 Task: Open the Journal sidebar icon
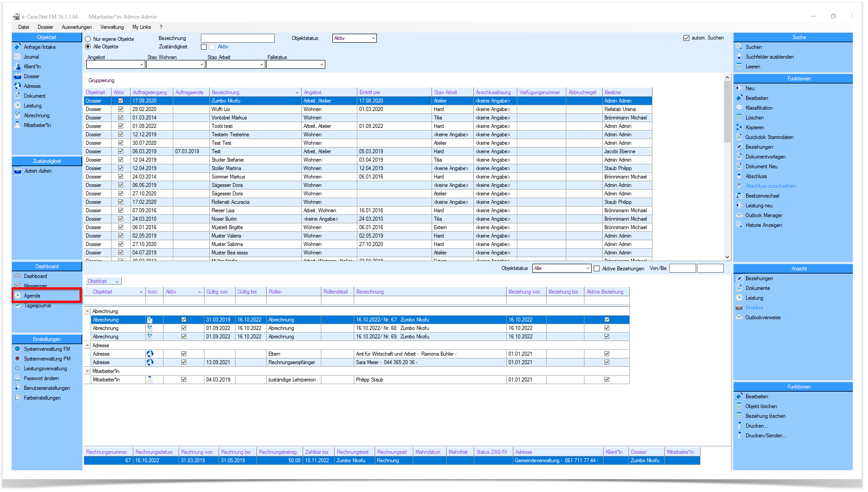(17, 57)
